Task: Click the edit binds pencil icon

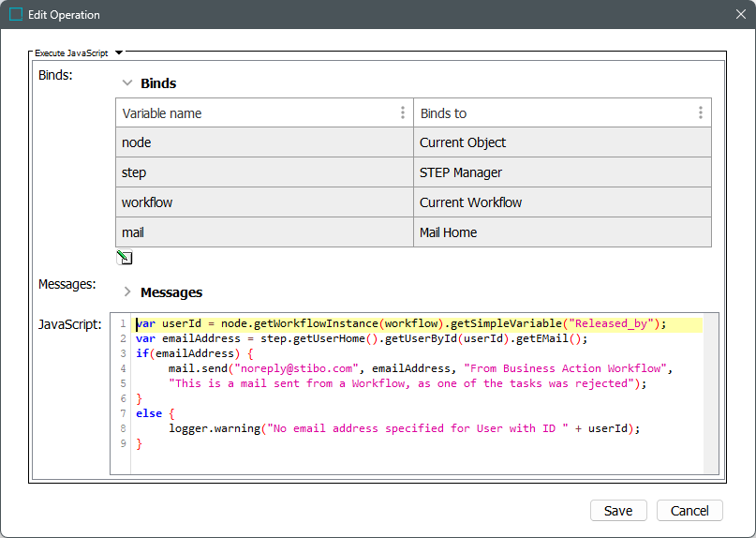Action: point(125,259)
